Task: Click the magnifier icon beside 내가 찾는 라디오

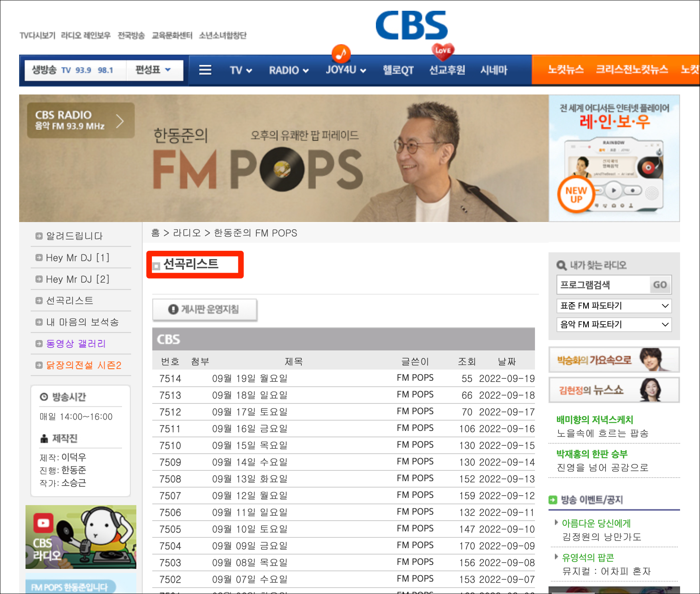Action: 561,265
